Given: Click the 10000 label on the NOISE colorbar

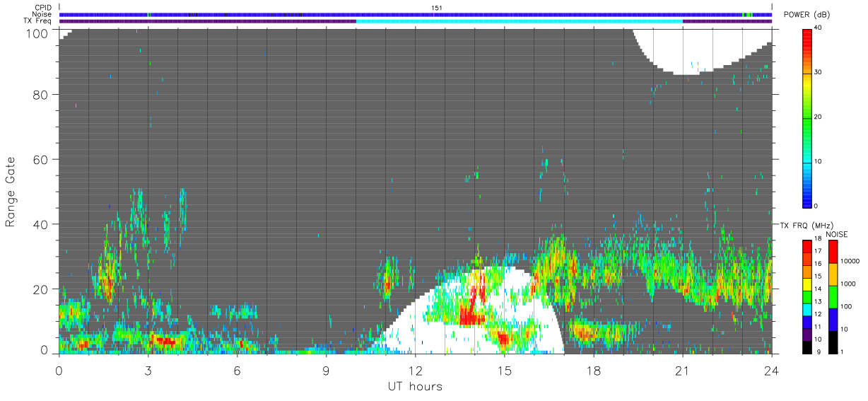Looking at the screenshot, I should pos(850,262).
